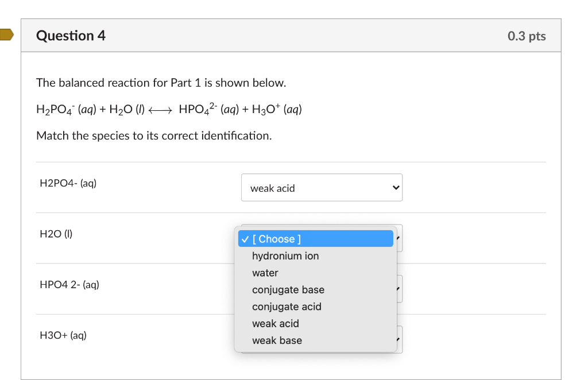The height and width of the screenshot is (380, 588).
Task: Click the 'Match the species' instruction text
Action: (154, 135)
